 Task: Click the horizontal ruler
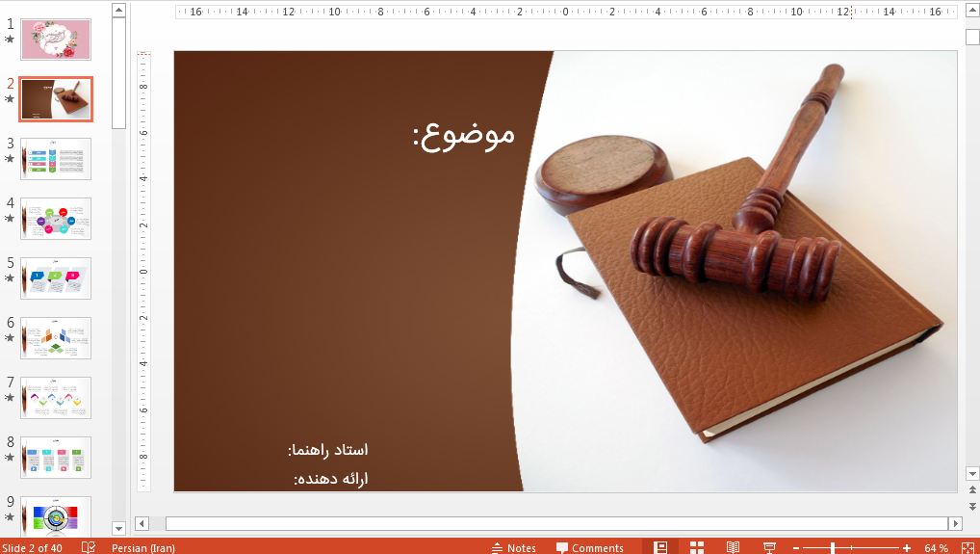click(x=566, y=12)
